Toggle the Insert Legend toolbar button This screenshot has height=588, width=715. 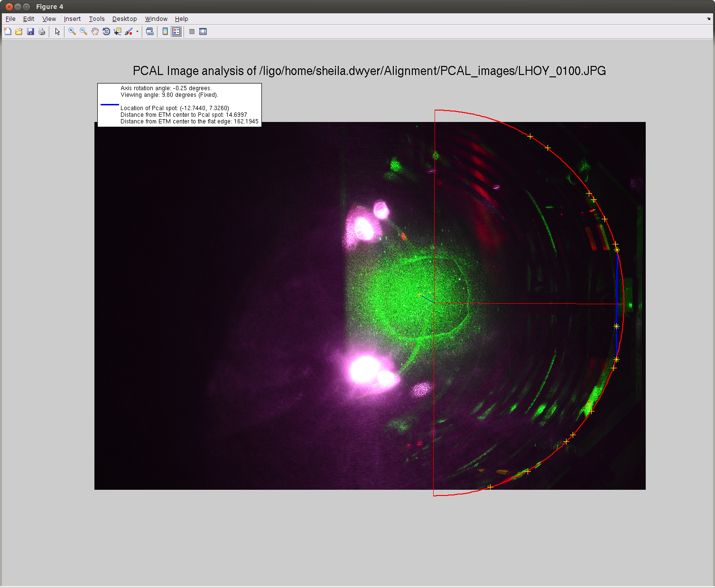(x=176, y=32)
